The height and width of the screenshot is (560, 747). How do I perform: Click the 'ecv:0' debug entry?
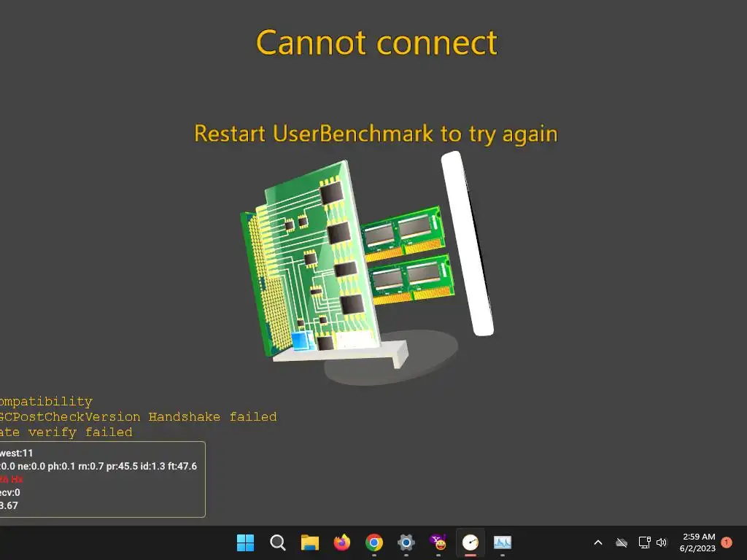(10, 492)
